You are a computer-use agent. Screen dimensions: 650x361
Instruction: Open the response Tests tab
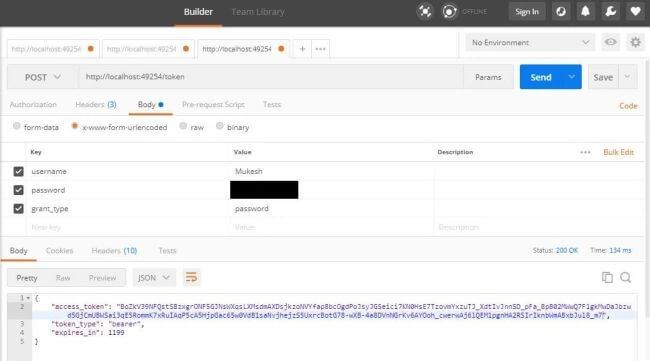(167, 251)
